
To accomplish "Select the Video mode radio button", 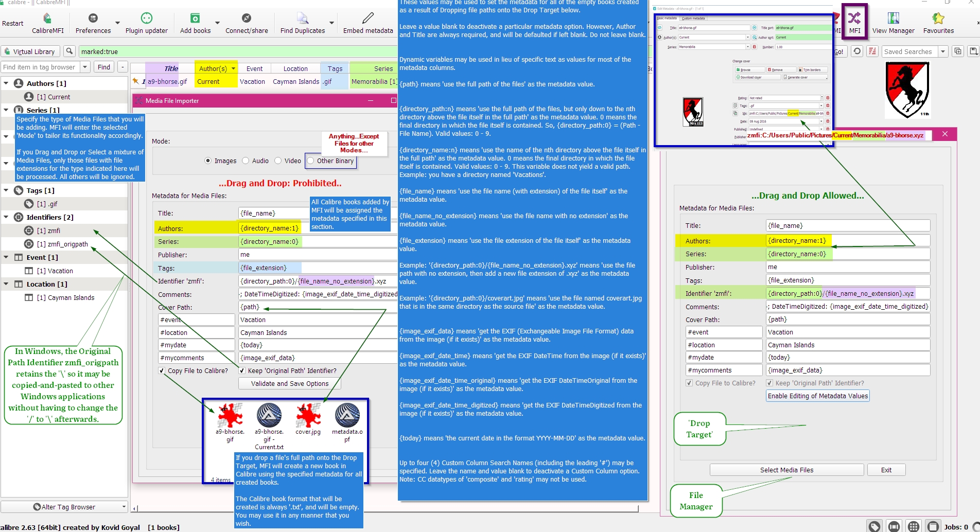I will tap(278, 161).
